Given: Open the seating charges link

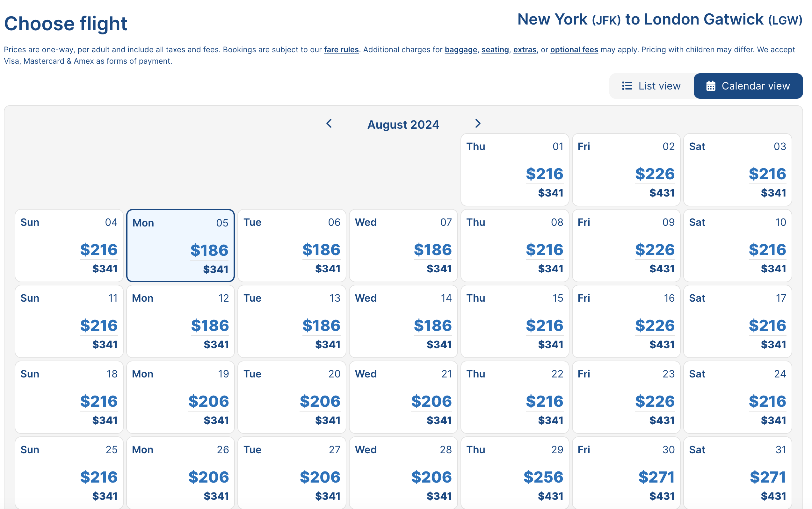Looking at the screenshot, I should (x=495, y=50).
